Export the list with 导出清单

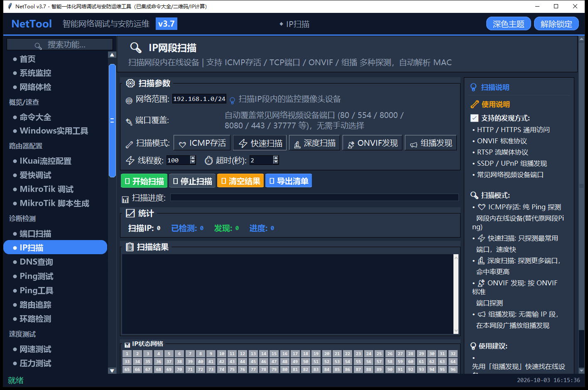tap(289, 181)
